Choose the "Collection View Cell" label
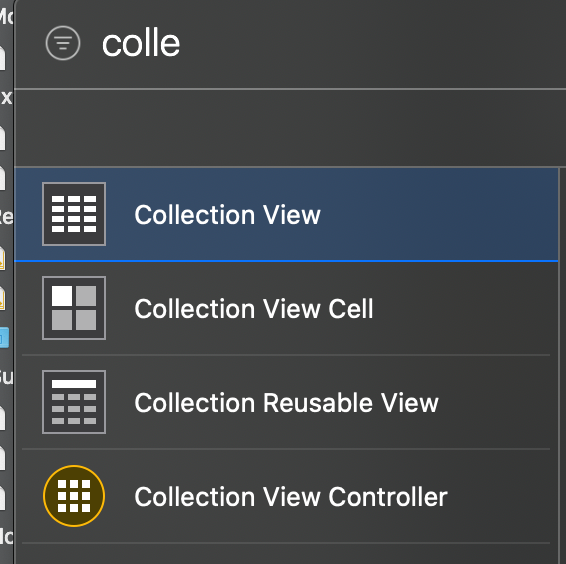 click(254, 309)
